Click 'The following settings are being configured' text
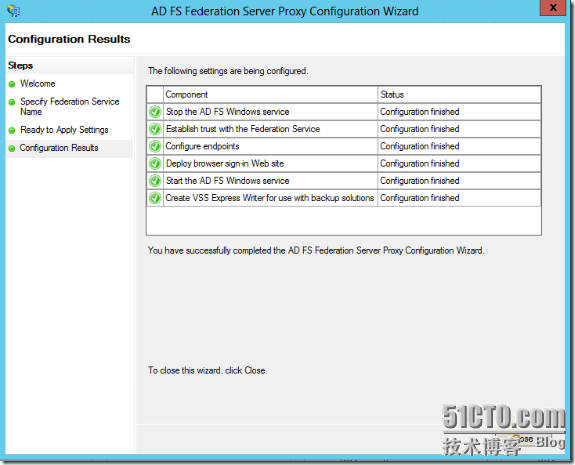 coord(228,71)
